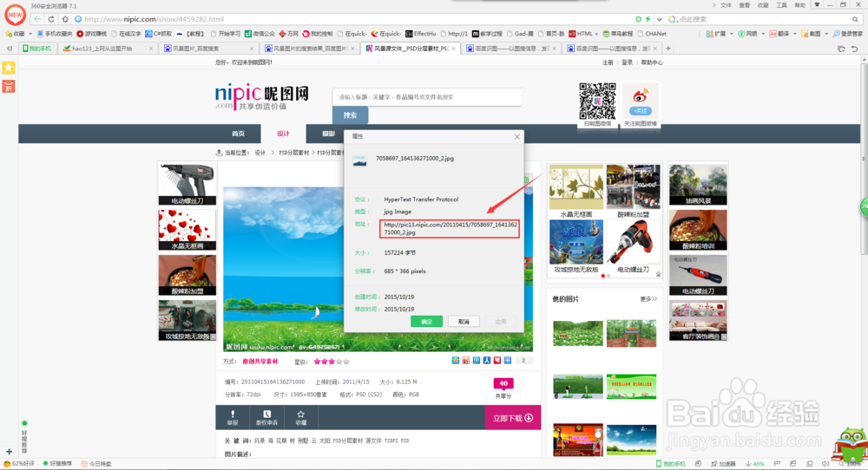This screenshot has height=470, width=868.
Task: Click the browser address bar URL
Action: tap(154, 19)
